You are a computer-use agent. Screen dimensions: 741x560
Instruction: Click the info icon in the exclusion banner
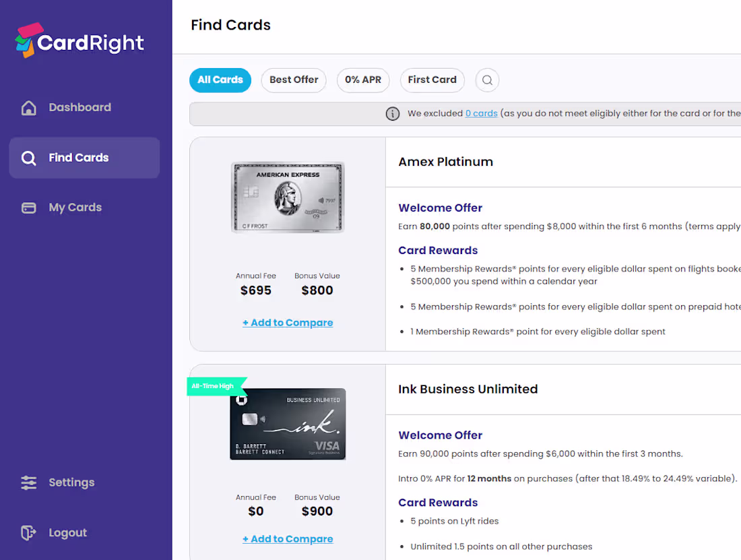pos(393,113)
